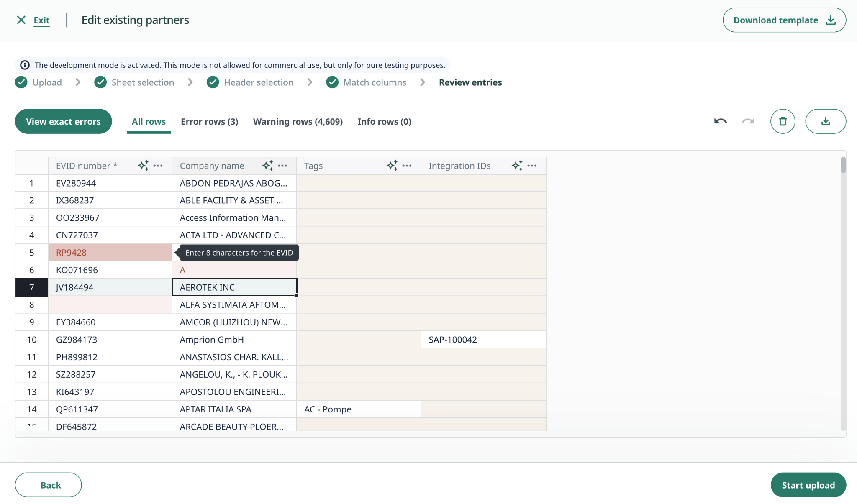Click the company name cell showing A in row 6
Screen dimensions: 857x504
(234, 270)
